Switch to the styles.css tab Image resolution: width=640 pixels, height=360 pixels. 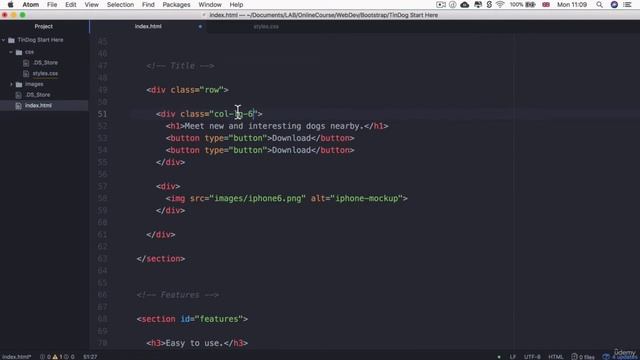pyautogui.click(x=266, y=27)
